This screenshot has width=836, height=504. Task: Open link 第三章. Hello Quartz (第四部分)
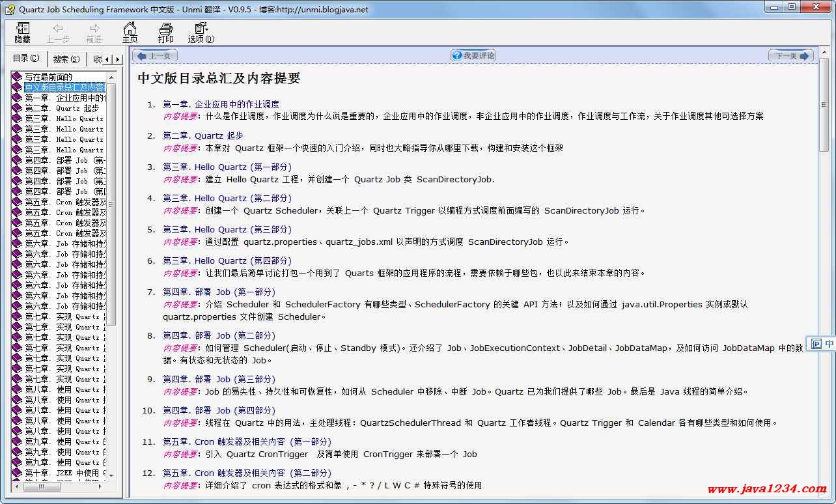[227, 260]
